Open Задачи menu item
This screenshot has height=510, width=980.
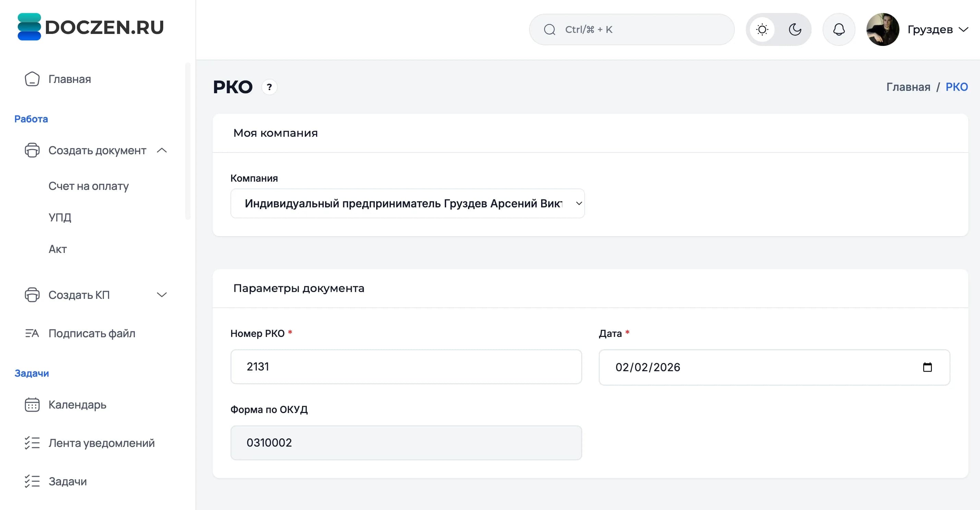(68, 482)
